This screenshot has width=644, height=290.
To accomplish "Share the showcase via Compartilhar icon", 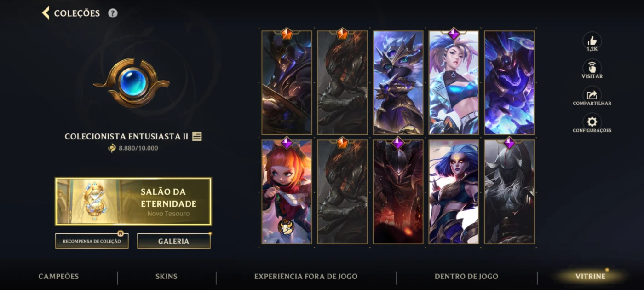I will [592, 96].
